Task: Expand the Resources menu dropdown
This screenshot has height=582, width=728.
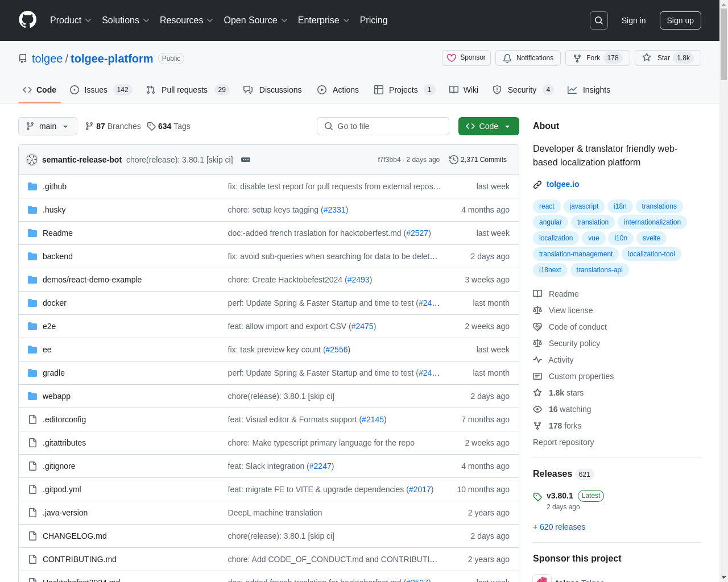Action: (187, 20)
